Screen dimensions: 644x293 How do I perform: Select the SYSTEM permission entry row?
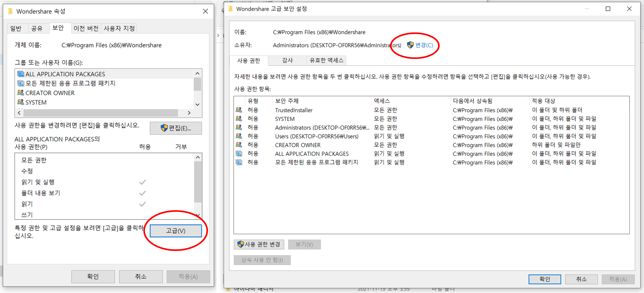point(431,119)
